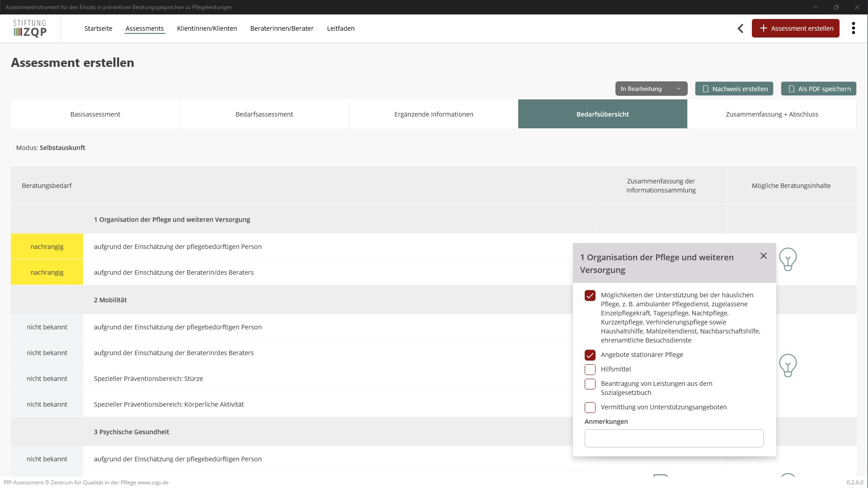Enable Vermittlung von Unterstützungsangeboten checkbox

(x=590, y=408)
